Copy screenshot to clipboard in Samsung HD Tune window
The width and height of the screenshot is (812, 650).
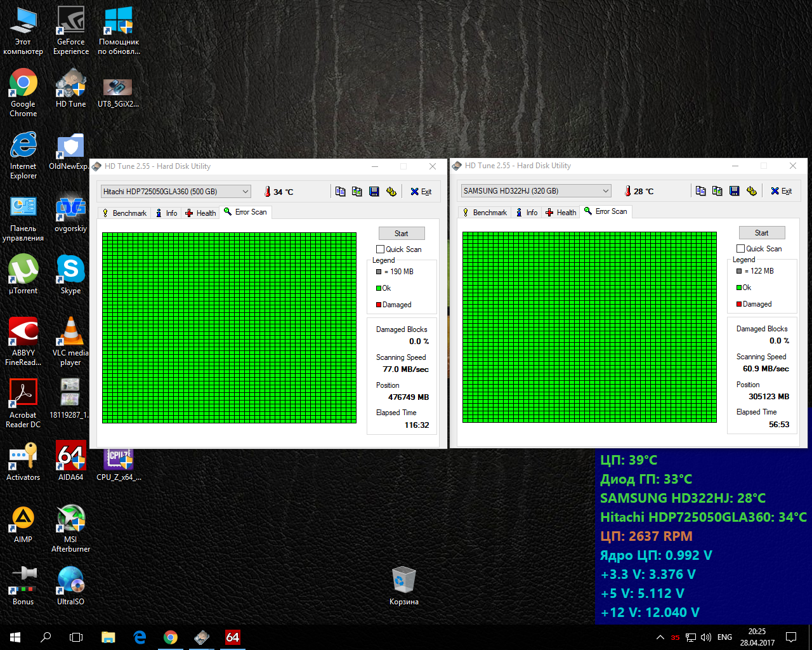(717, 191)
